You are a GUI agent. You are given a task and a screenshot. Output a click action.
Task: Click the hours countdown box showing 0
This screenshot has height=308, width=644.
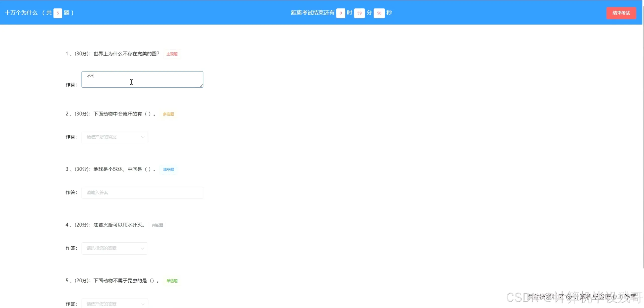340,13
